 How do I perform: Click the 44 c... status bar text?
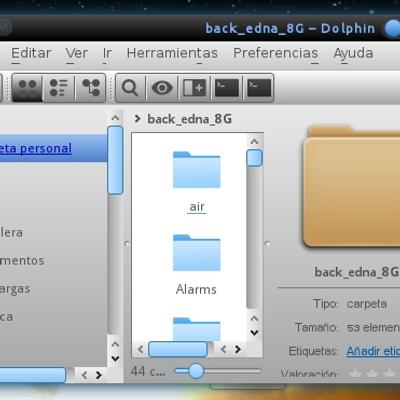(148, 371)
